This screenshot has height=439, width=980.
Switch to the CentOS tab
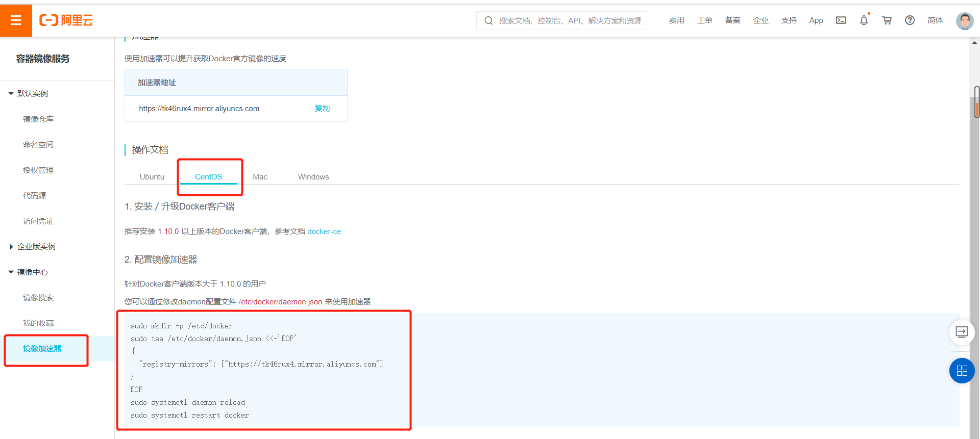click(209, 176)
